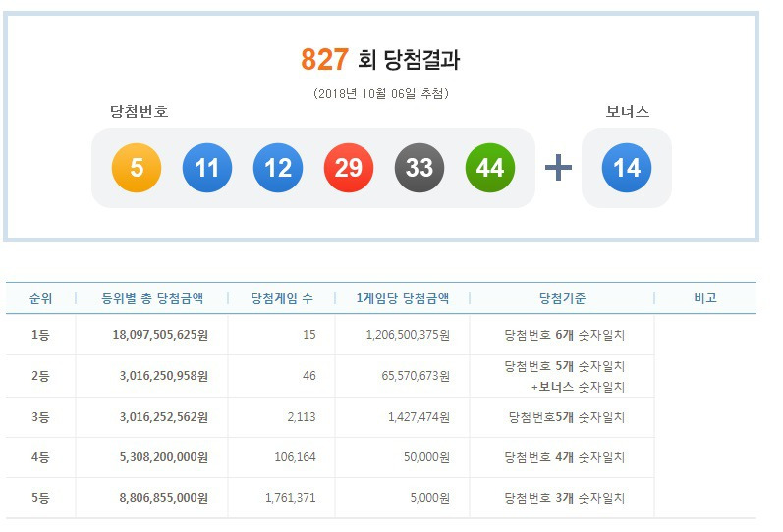Click total prize 3,016,252,562원
The image size is (783, 532).
click(x=164, y=417)
